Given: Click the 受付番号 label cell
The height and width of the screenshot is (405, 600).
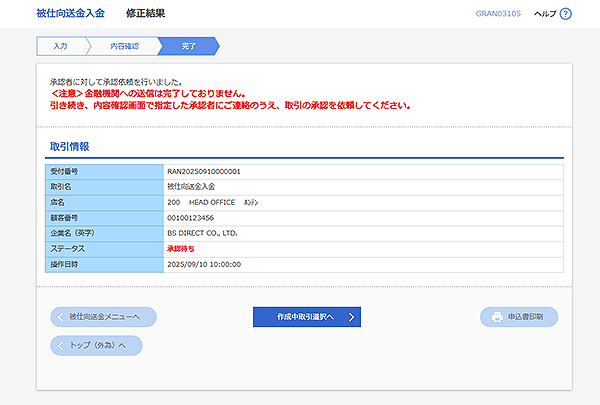Looking at the screenshot, I should pyautogui.click(x=104, y=171).
